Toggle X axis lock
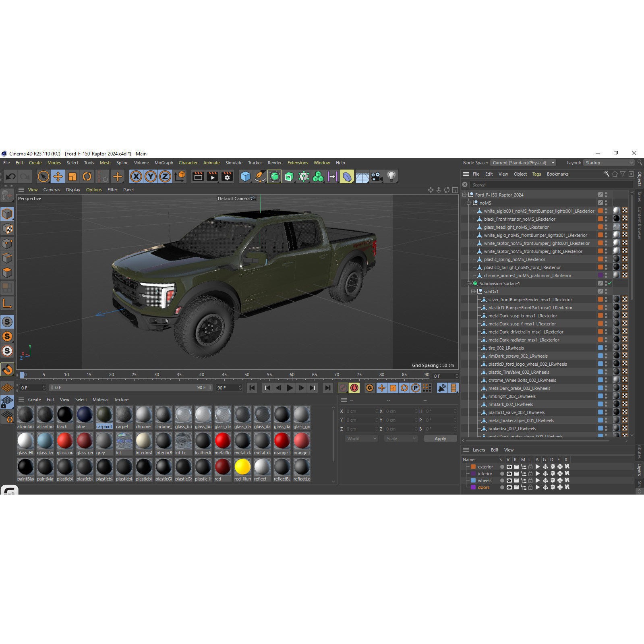644x644 pixels. click(136, 176)
